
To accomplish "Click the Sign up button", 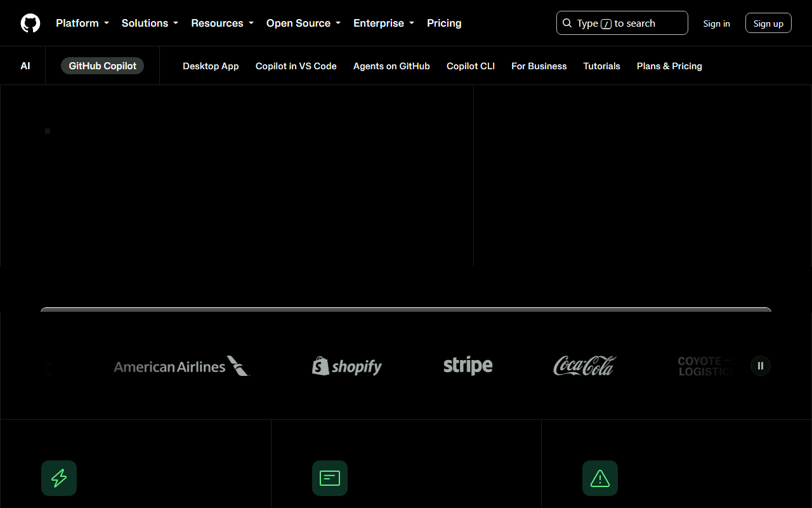I will click(x=768, y=23).
